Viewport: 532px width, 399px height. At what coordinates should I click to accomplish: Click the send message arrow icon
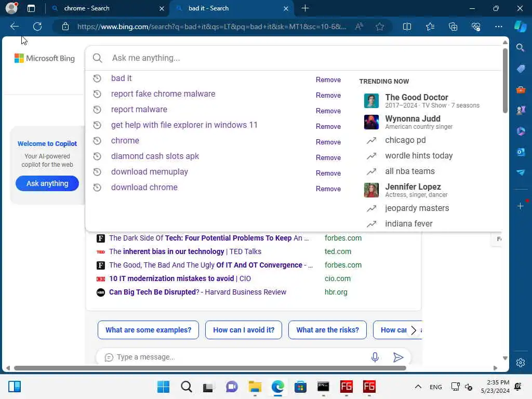398,357
